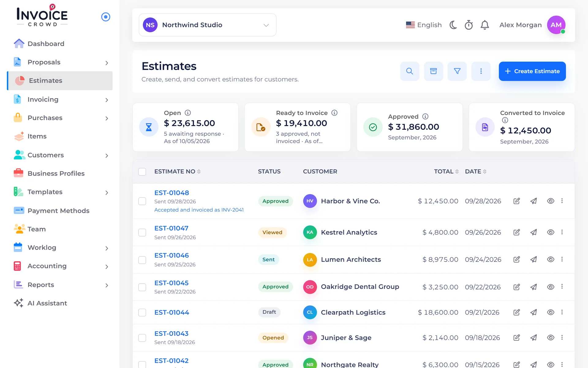The width and height of the screenshot is (588, 368).
Task: Expand Worklog submenu
Action: click(107, 248)
